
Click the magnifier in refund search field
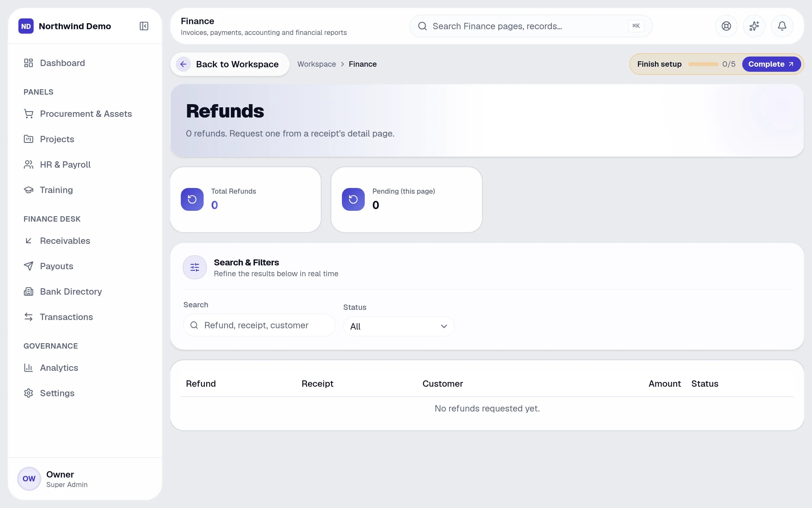(194, 325)
